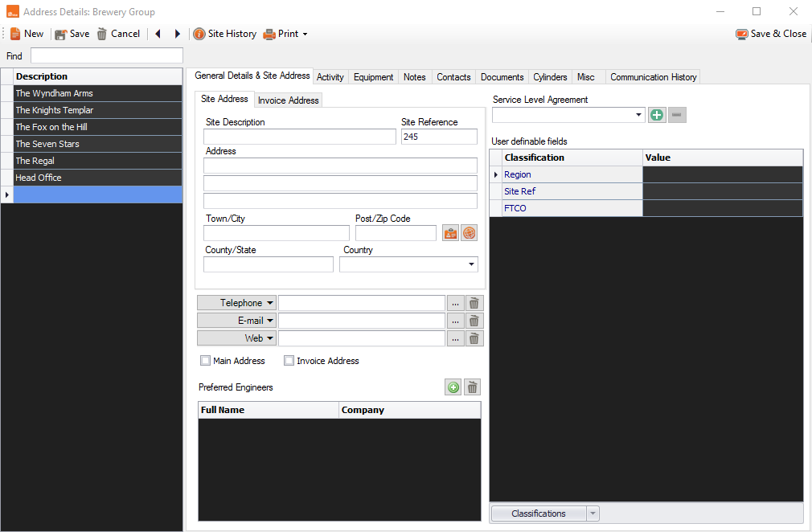Viewport: 812px width, 532px height.
Task: Switch to the Equipment tab
Action: [373, 77]
